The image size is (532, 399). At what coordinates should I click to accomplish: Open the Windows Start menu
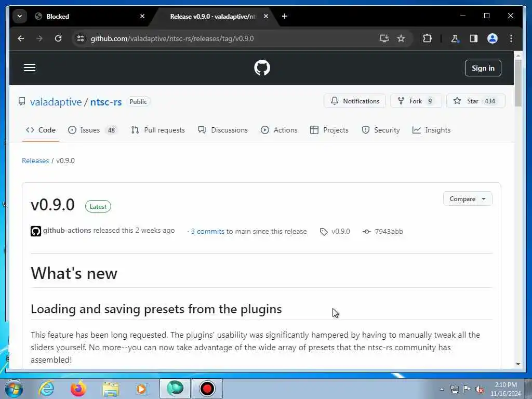click(x=14, y=389)
